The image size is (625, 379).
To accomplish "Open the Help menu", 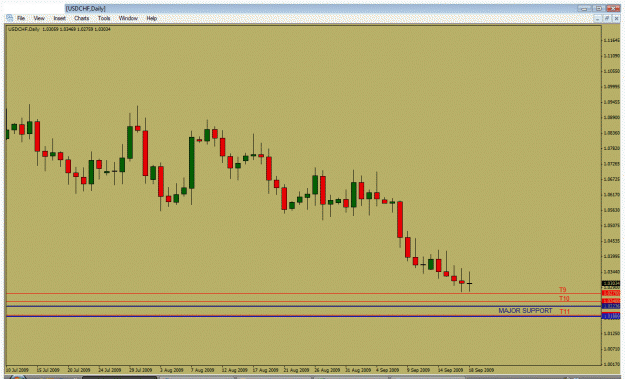I will pyautogui.click(x=151, y=18).
